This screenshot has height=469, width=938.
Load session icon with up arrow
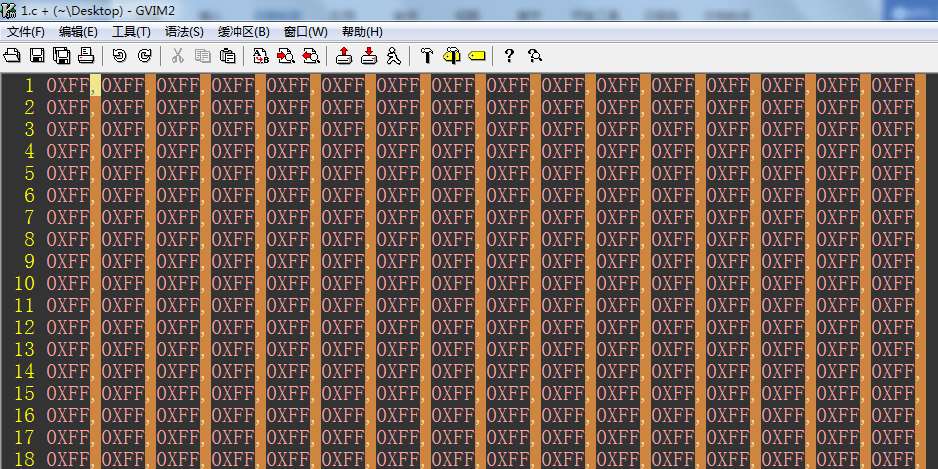343,56
